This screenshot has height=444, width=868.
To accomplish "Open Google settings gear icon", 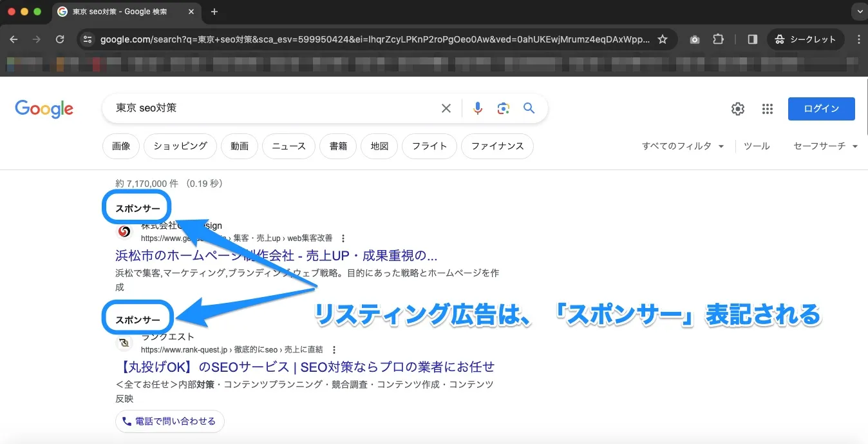I will point(738,109).
